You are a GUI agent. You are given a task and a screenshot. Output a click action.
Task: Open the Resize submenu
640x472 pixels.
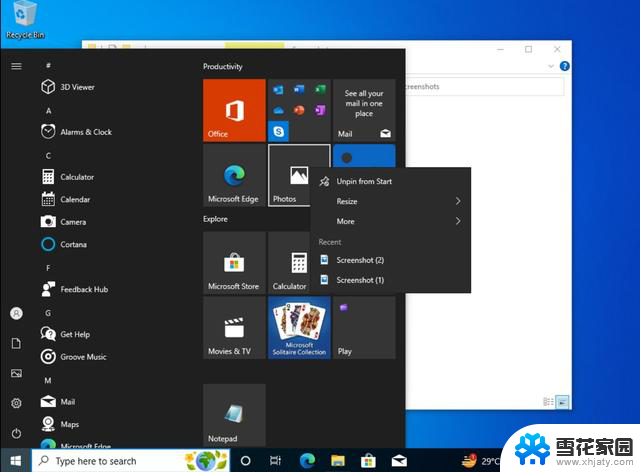click(391, 201)
